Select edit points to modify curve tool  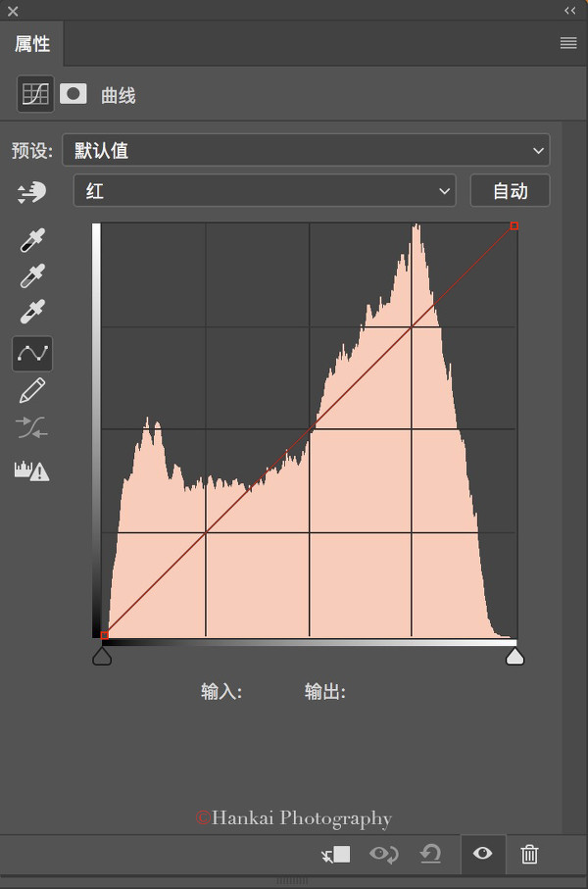32,354
